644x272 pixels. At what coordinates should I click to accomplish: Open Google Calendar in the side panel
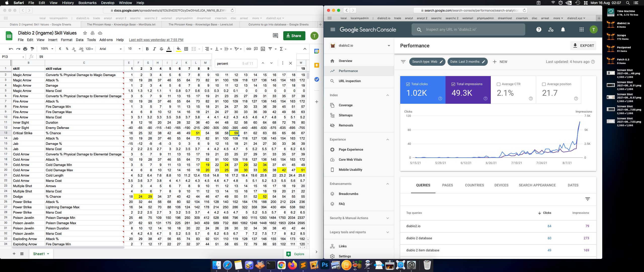[x=317, y=51]
